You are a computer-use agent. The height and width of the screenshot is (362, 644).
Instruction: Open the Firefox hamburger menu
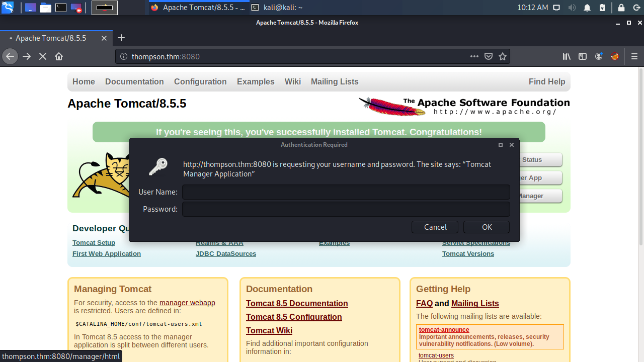[634, 56]
